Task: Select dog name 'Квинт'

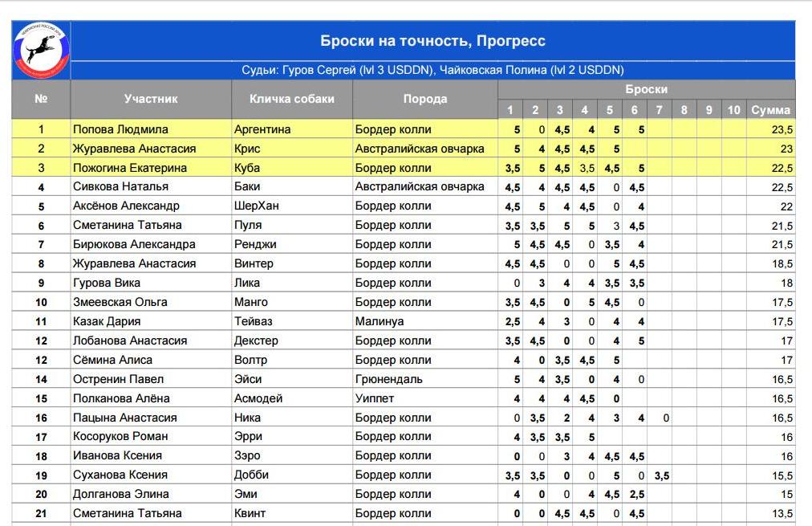Action: 250,513
